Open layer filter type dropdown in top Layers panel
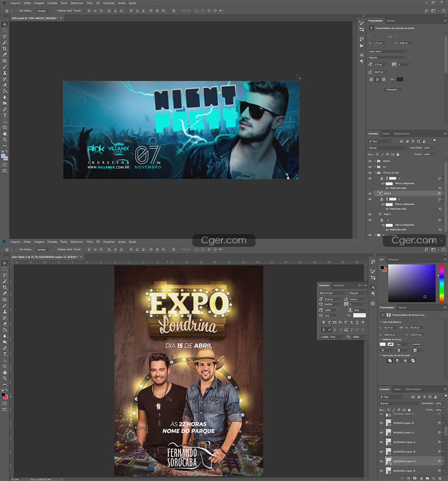 [x=380, y=142]
